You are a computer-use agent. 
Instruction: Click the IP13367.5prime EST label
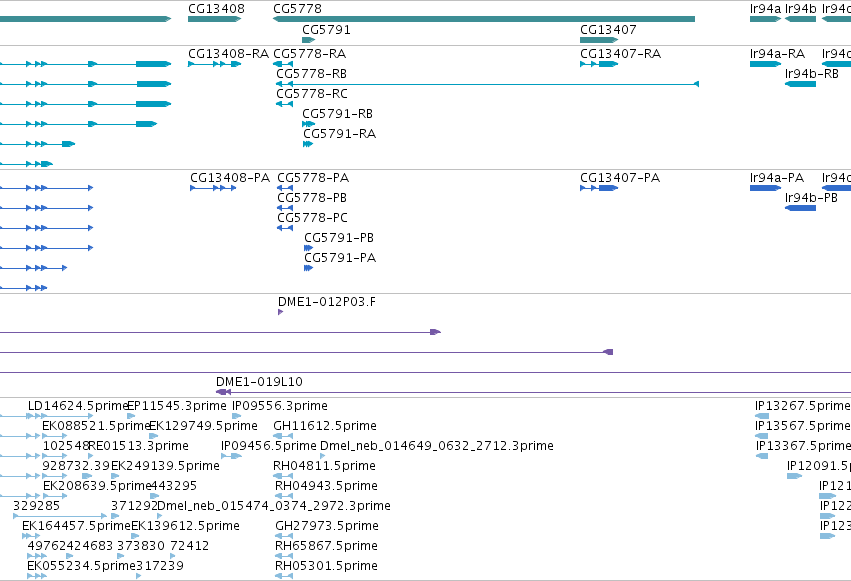[x=803, y=446]
